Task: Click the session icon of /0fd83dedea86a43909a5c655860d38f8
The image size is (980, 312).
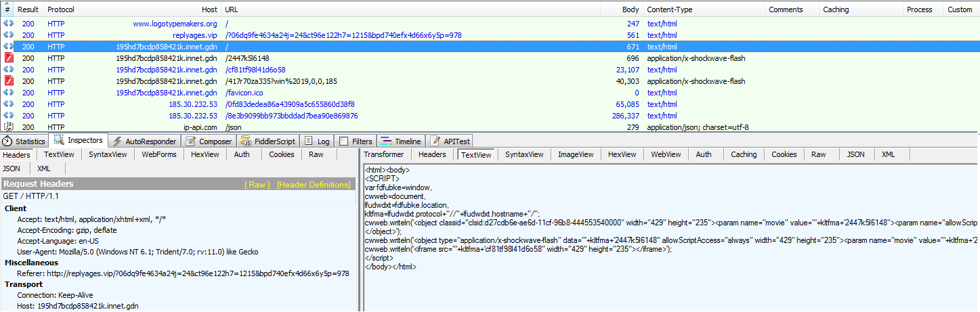Action: [x=8, y=104]
